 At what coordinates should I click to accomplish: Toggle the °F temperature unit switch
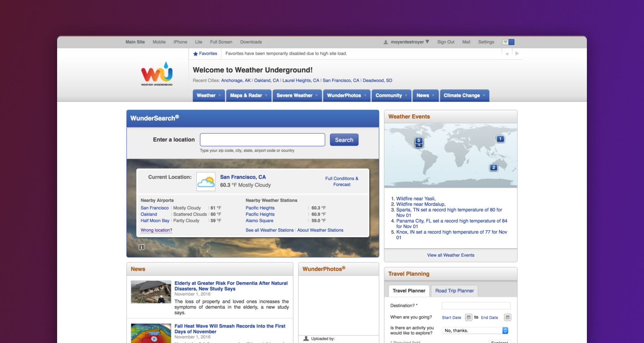[508, 42]
